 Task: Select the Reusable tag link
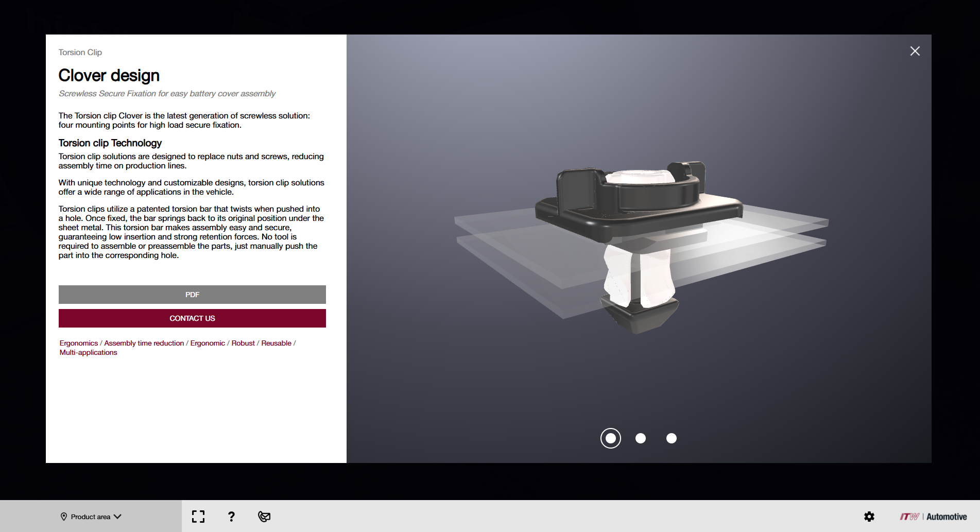pyautogui.click(x=276, y=343)
